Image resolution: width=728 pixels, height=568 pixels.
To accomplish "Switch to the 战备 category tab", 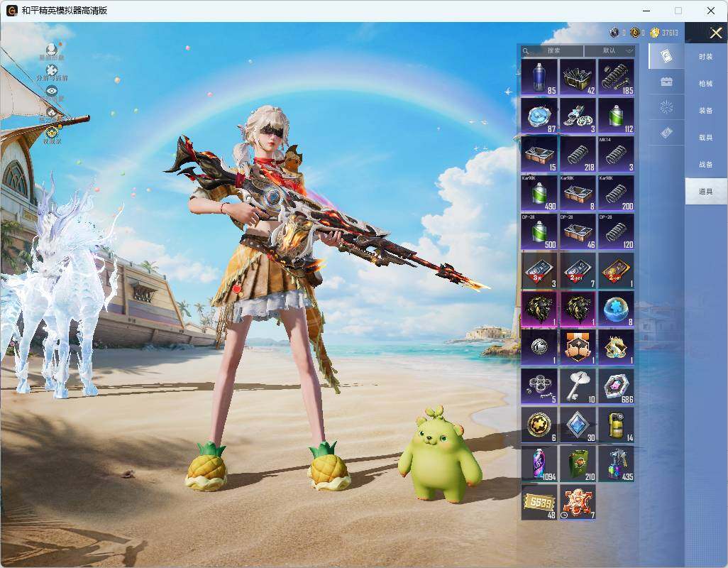I will (x=706, y=165).
